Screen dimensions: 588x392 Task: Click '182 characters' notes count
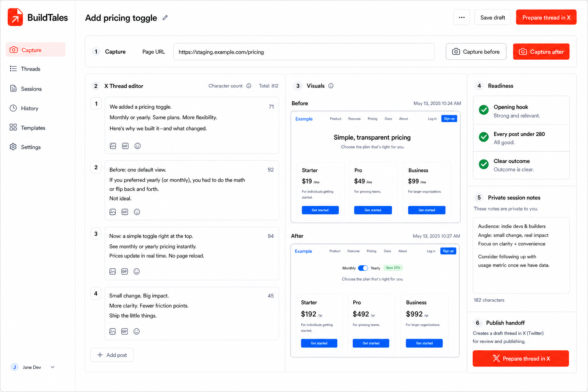coord(489,300)
